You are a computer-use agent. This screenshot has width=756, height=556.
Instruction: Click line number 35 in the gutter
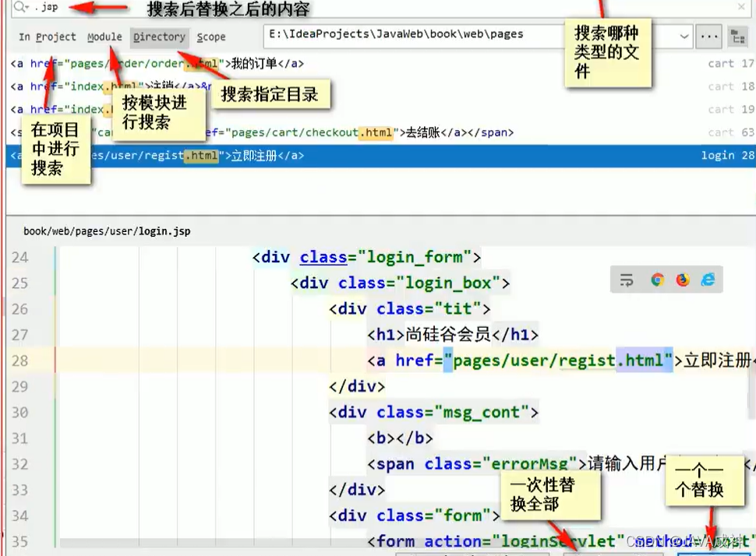(19, 541)
